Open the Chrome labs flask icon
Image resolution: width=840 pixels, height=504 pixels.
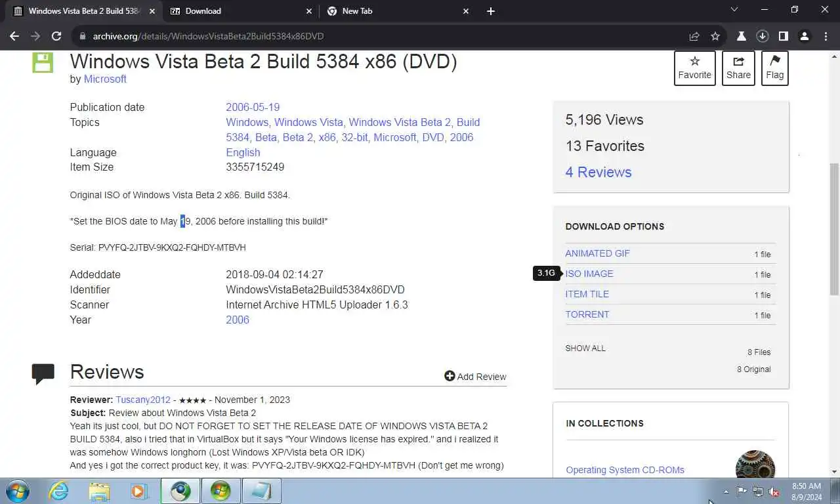coord(741,36)
